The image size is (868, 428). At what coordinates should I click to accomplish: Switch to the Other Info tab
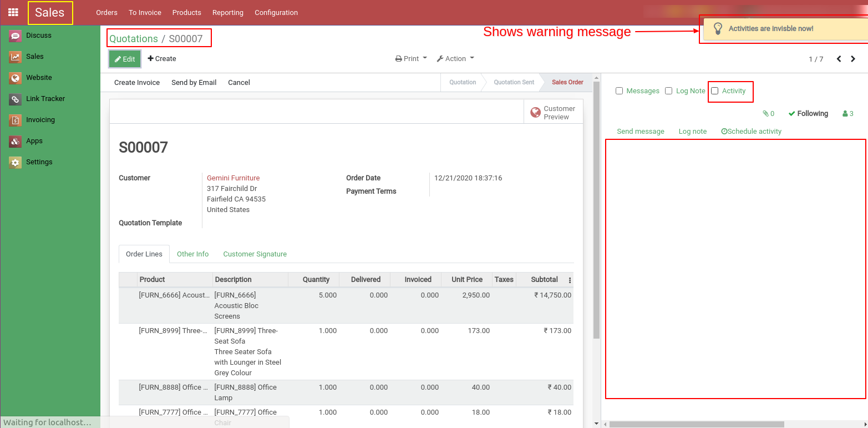[x=192, y=254]
